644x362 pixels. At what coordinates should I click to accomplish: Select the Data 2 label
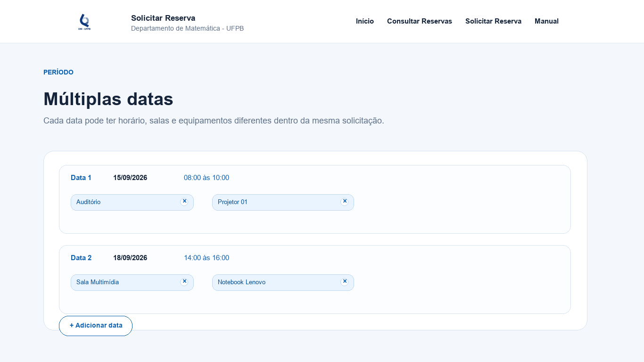pos(81,258)
